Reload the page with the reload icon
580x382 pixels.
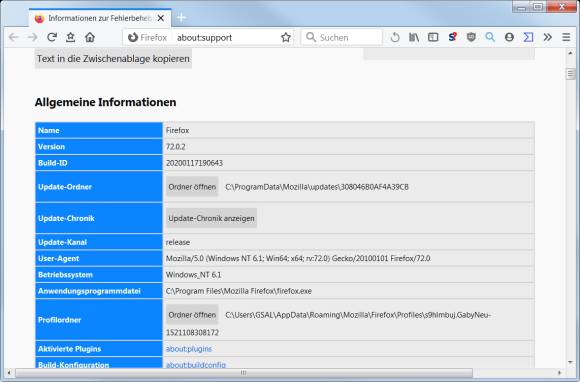click(x=52, y=37)
